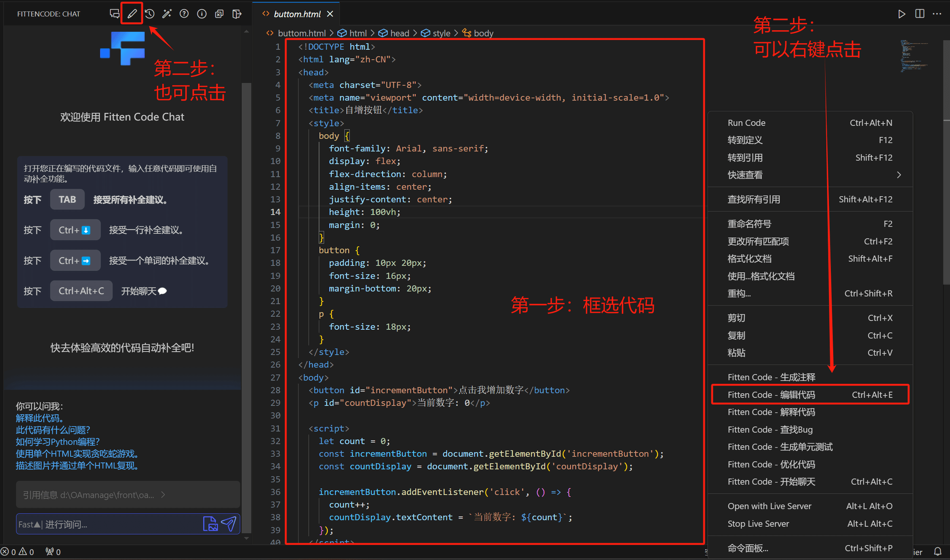
Task: Open the chat history clock icon
Action: [x=150, y=14]
